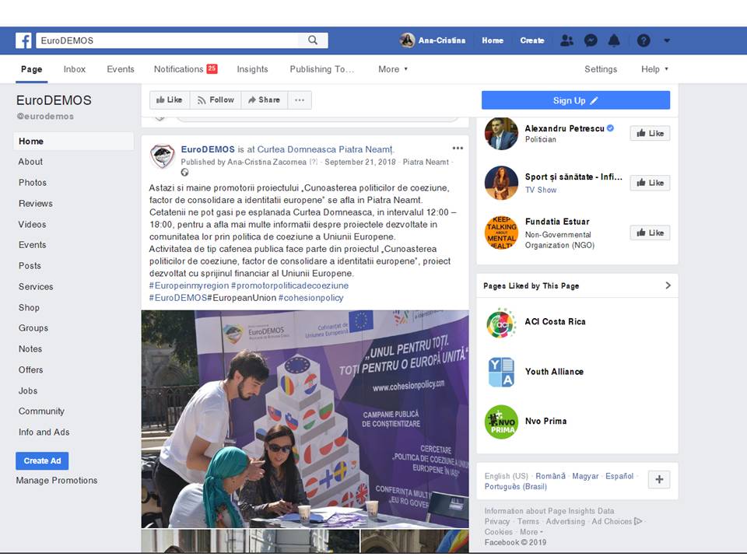Open the Messenger icon

coord(591,40)
